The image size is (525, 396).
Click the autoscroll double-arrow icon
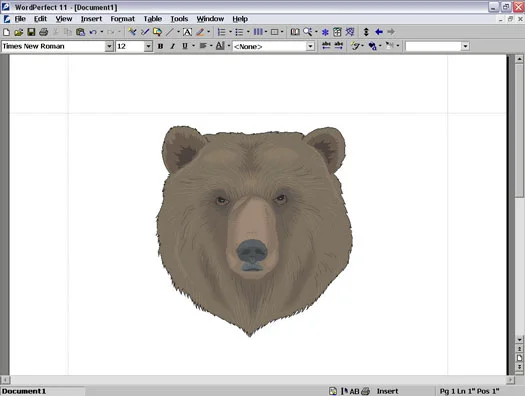(366, 32)
